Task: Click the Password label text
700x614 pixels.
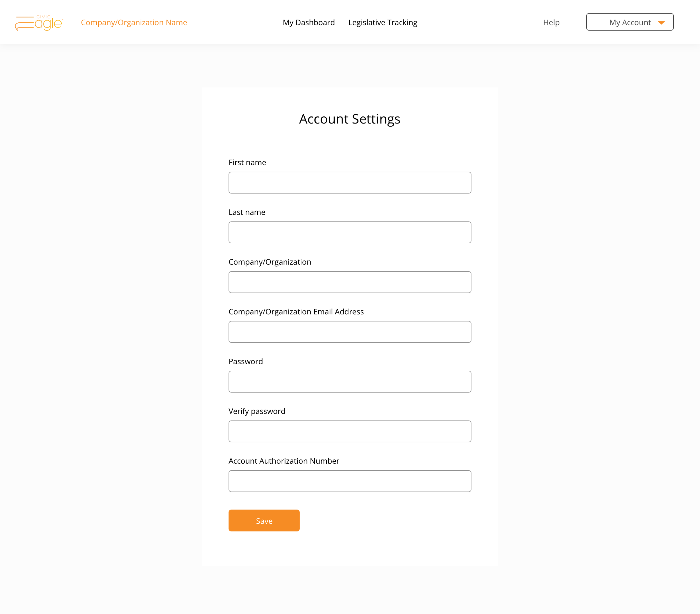Action: [246, 361]
